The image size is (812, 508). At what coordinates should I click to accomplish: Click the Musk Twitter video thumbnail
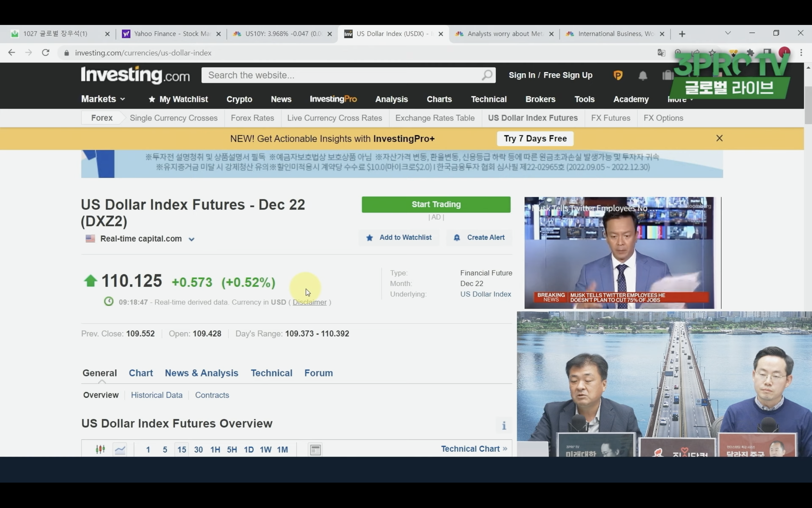[619, 253]
